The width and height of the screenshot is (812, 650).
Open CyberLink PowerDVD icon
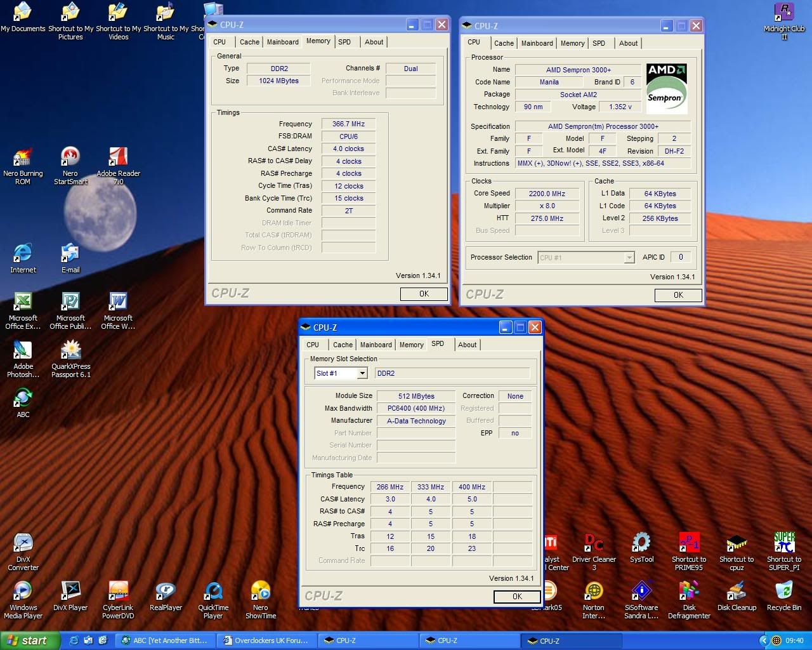(118, 600)
